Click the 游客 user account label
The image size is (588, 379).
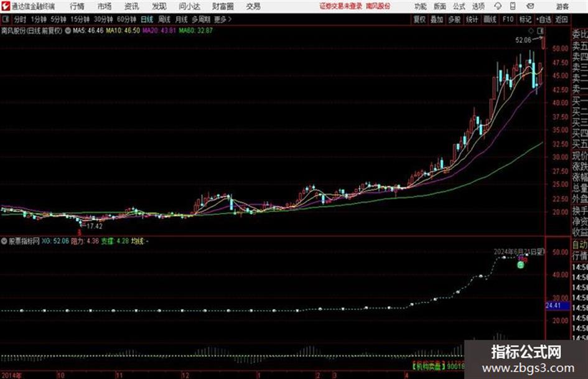click(x=562, y=6)
